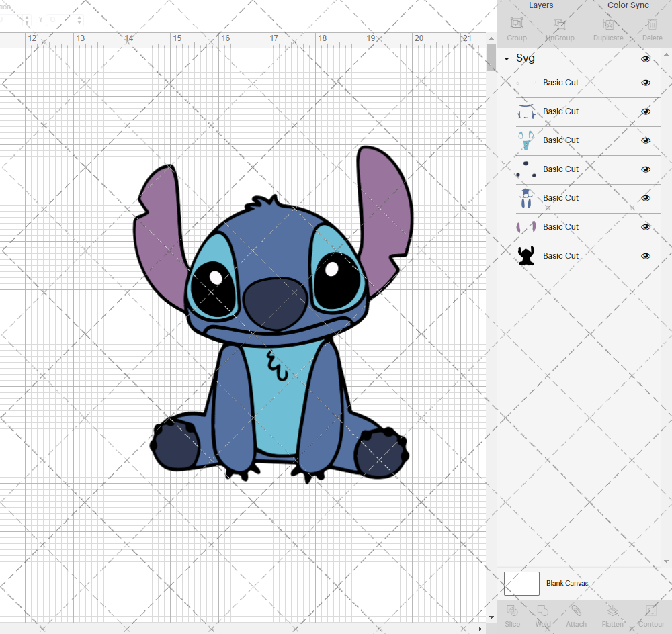The image size is (672, 634).
Task: Click the canvas vertical scrollbar thumb
Action: tap(491, 57)
